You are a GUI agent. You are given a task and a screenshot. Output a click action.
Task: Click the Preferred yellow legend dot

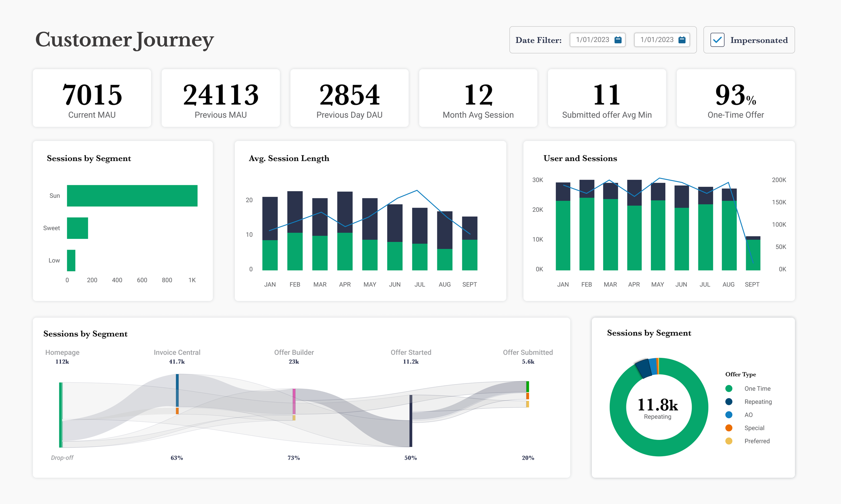[x=729, y=441]
